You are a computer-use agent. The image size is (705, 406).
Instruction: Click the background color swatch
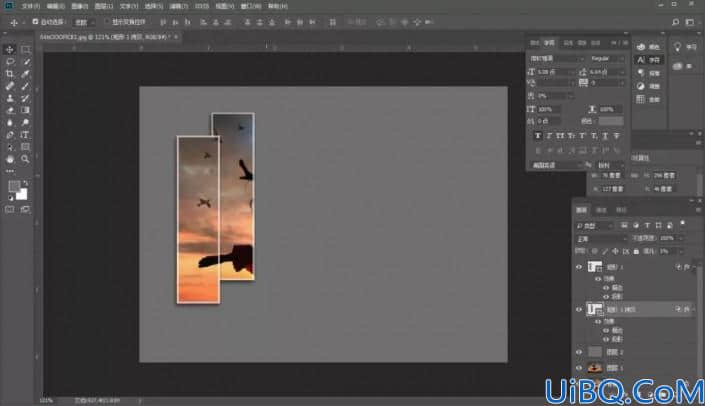(x=22, y=194)
